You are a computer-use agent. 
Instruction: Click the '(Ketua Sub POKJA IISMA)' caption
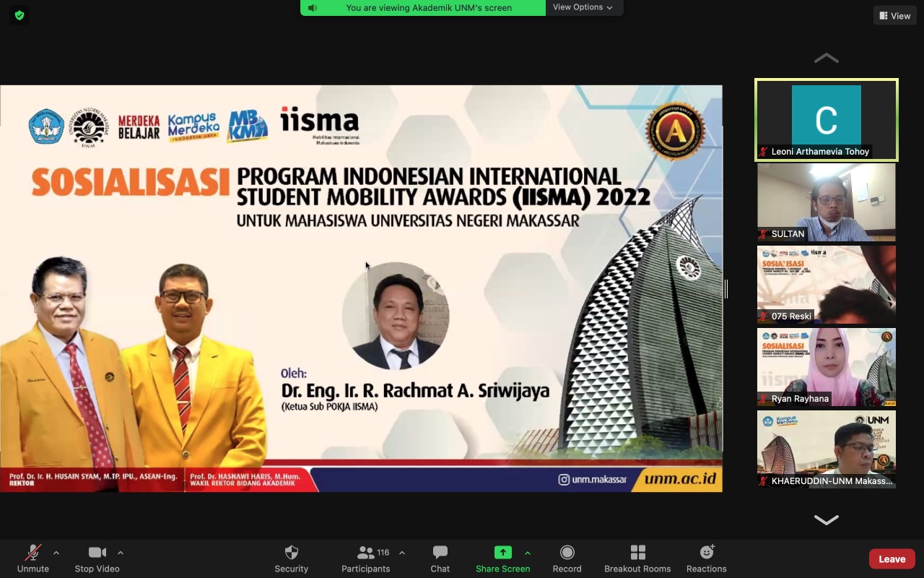coord(330,407)
